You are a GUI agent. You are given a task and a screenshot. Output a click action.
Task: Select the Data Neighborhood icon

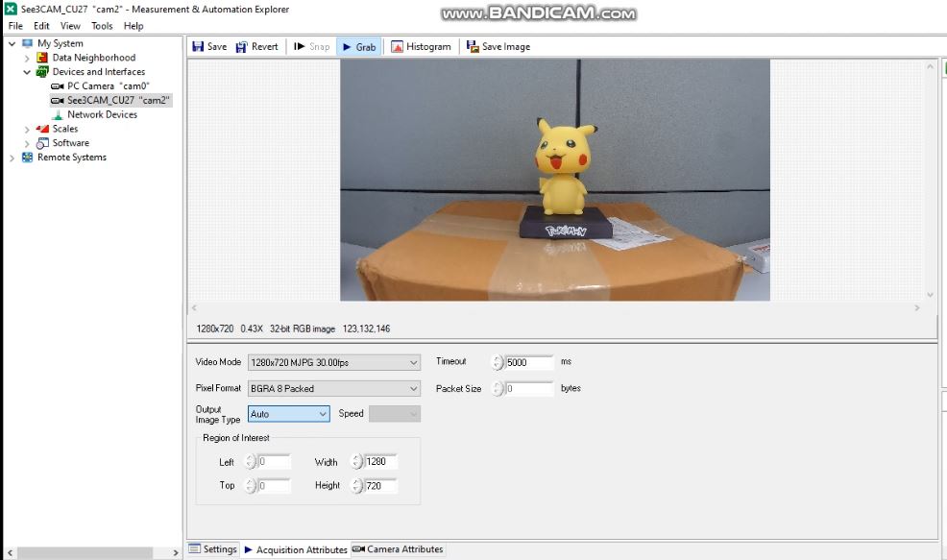[42, 58]
